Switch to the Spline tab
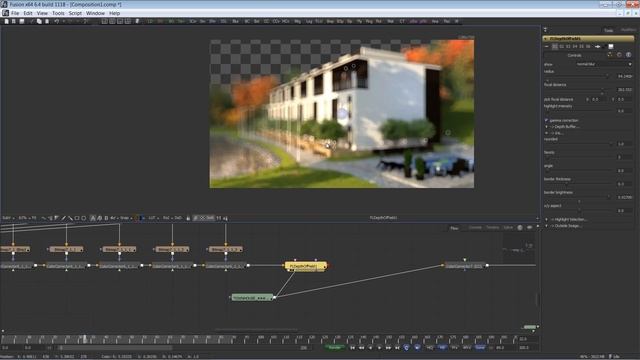Image resolution: width=640 pixels, height=360 pixels. point(508,227)
